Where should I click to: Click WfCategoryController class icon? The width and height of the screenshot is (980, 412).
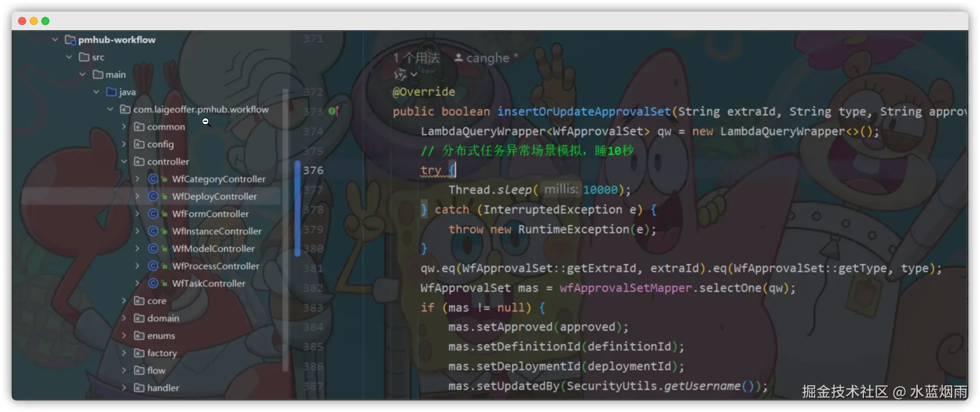coord(153,179)
